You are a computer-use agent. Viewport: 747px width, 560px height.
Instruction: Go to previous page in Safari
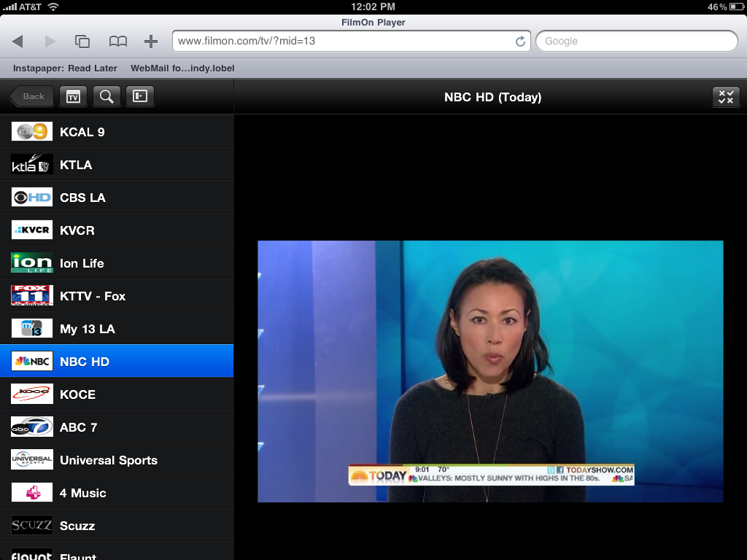point(18,42)
